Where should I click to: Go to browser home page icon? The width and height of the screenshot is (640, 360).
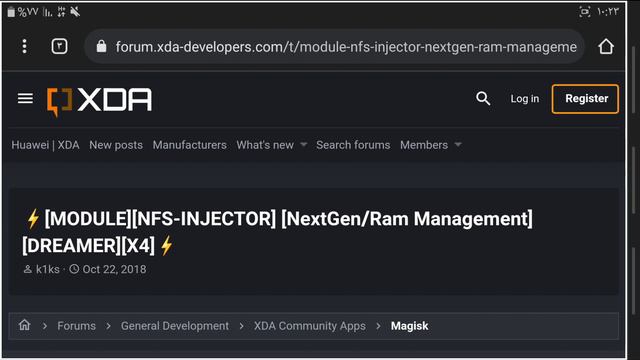tap(606, 46)
